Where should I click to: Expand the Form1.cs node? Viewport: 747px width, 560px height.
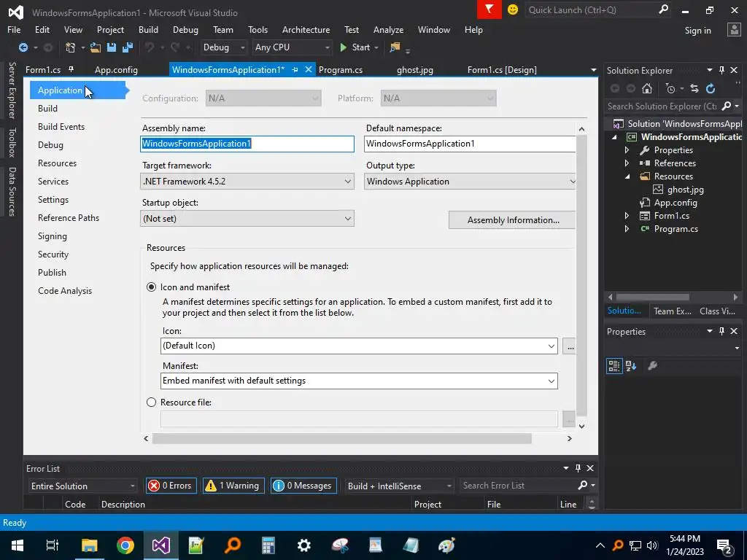pyautogui.click(x=627, y=216)
